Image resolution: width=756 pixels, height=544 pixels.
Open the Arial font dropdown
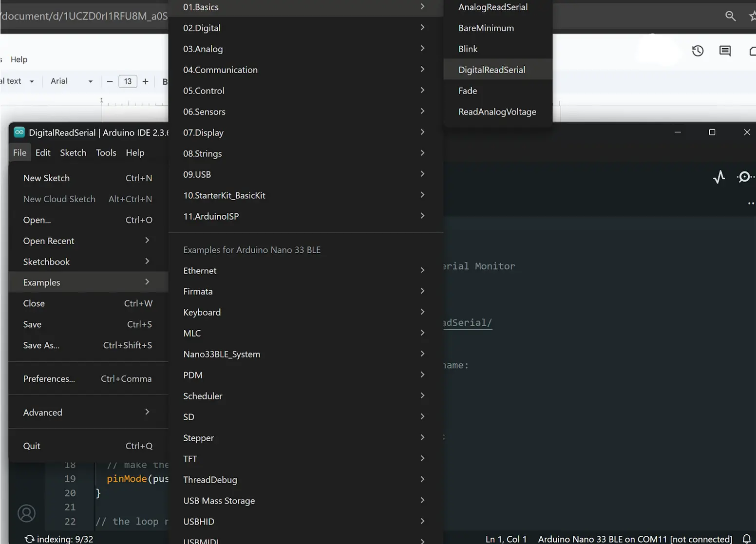(x=72, y=81)
